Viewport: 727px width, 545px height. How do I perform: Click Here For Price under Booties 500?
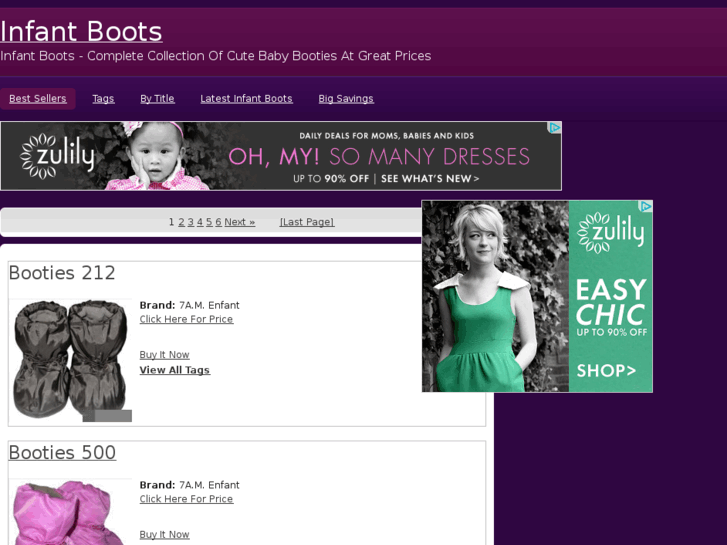click(x=186, y=499)
